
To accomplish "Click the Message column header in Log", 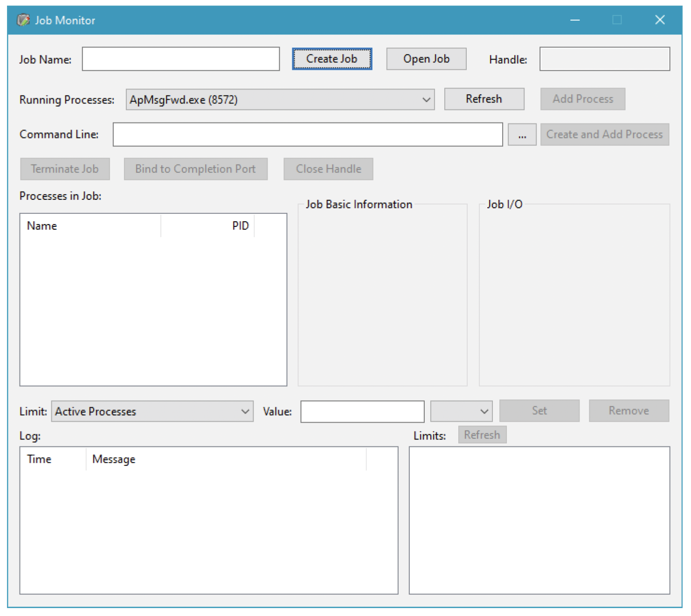I will point(226,459).
